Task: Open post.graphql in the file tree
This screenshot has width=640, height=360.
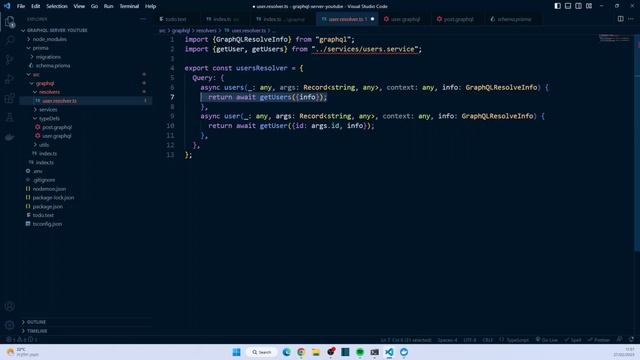Action: coord(86,127)
